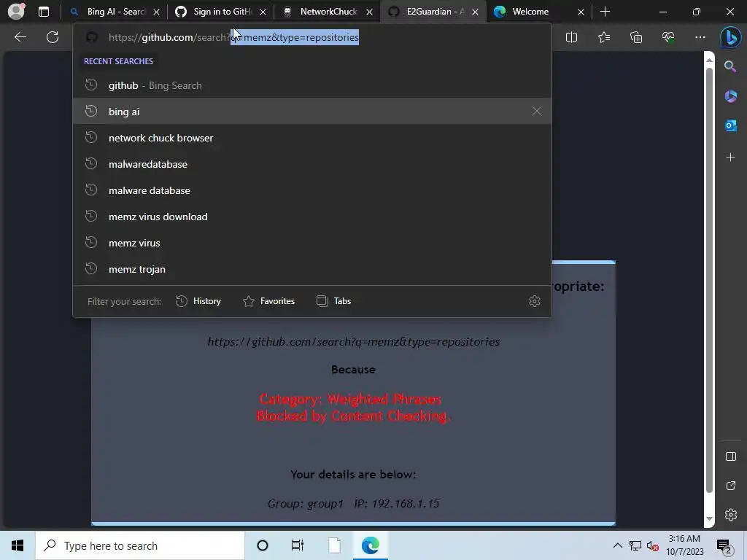This screenshot has width=747, height=560.
Task: Open the Favorites star icon
Action: (x=603, y=37)
